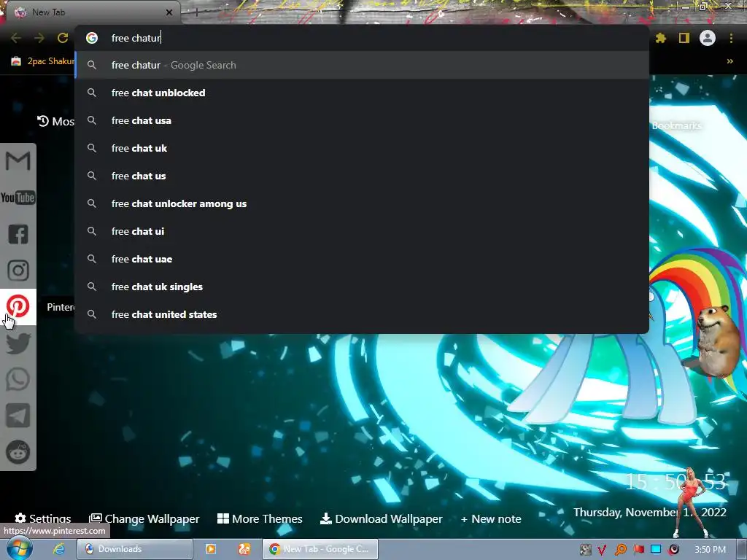Click Download Wallpaper
This screenshot has height=560, width=747.
(x=381, y=518)
